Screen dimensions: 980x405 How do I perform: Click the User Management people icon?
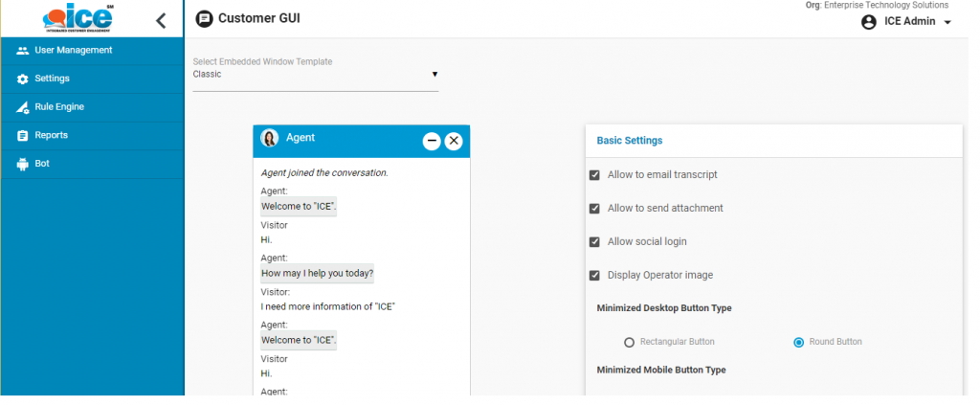(23, 51)
